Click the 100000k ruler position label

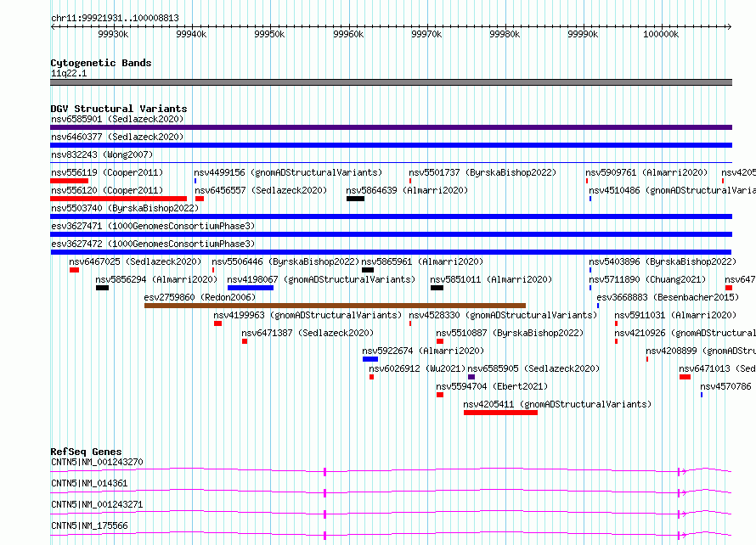661,34
